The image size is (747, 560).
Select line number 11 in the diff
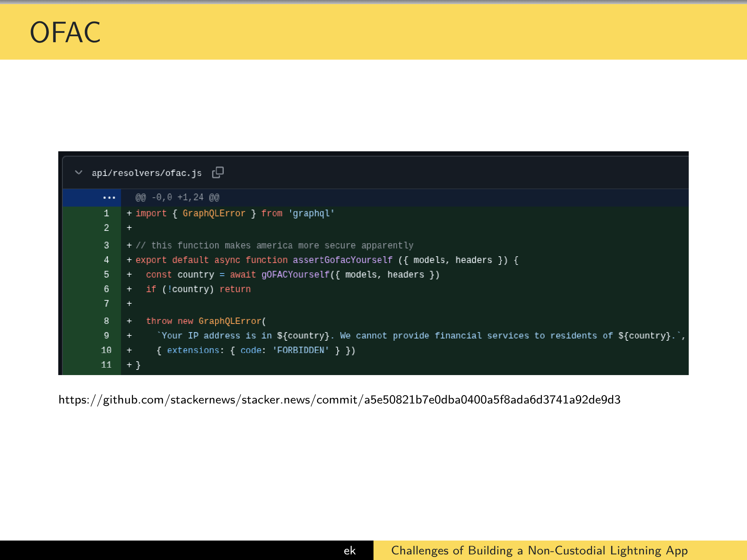point(106,365)
